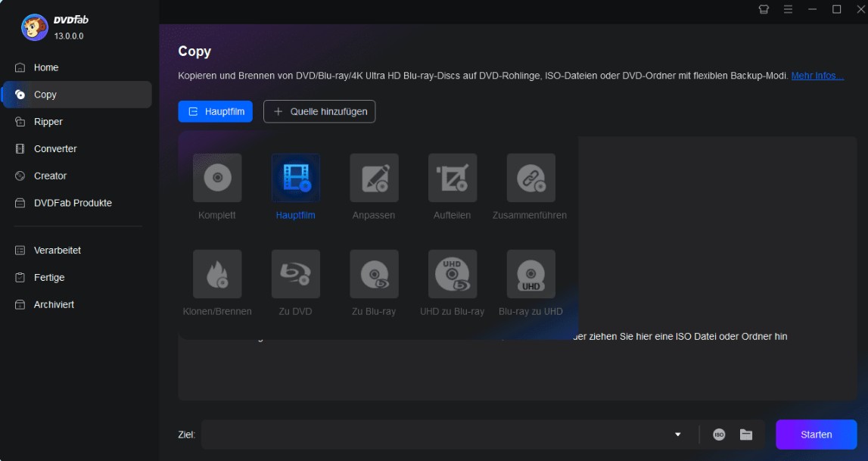Open the Converter module
Screen dimensions: 868x461
(x=77, y=149)
